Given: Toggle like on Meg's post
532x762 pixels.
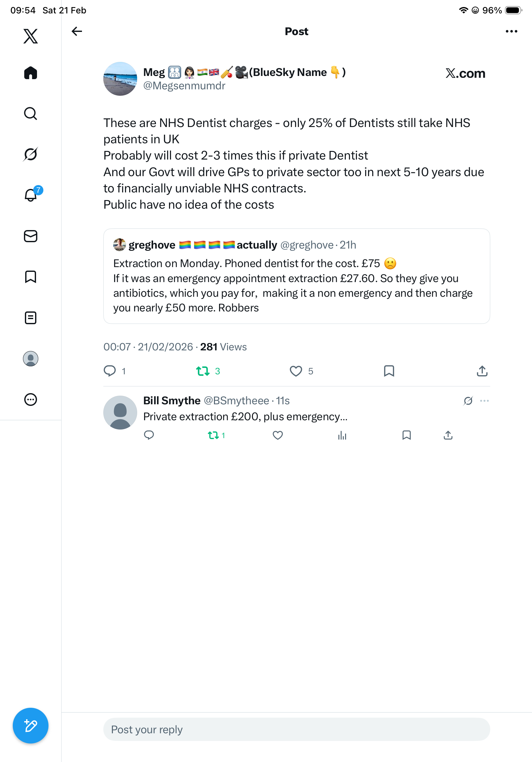Looking at the screenshot, I should point(296,371).
